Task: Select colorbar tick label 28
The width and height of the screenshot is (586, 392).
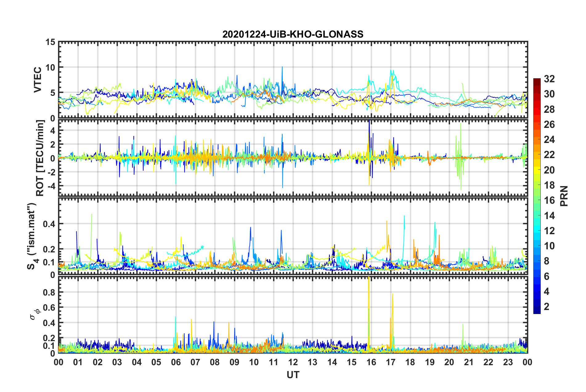Action: pos(549,109)
